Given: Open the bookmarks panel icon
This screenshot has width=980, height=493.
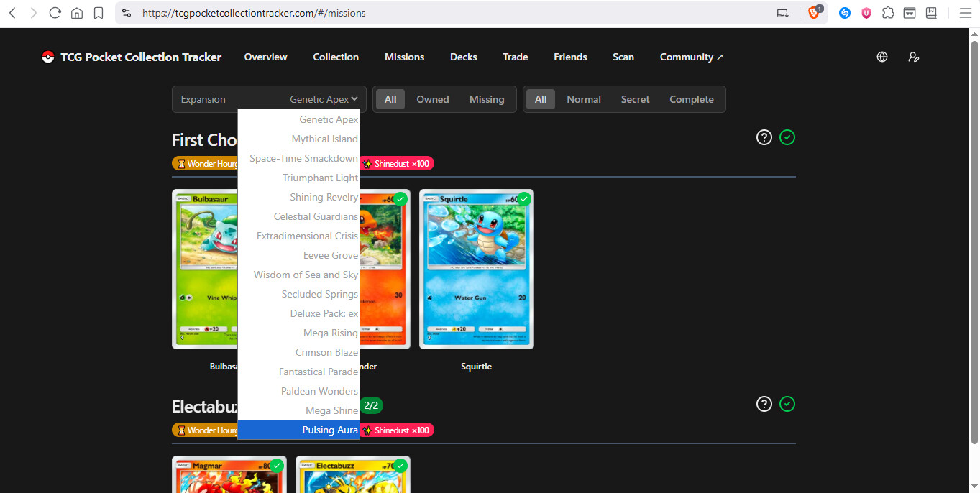Looking at the screenshot, I should click(931, 13).
